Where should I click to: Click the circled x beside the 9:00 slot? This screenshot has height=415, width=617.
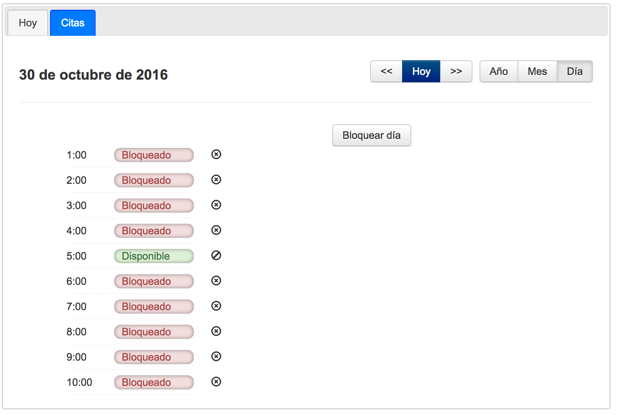click(x=216, y=356)
